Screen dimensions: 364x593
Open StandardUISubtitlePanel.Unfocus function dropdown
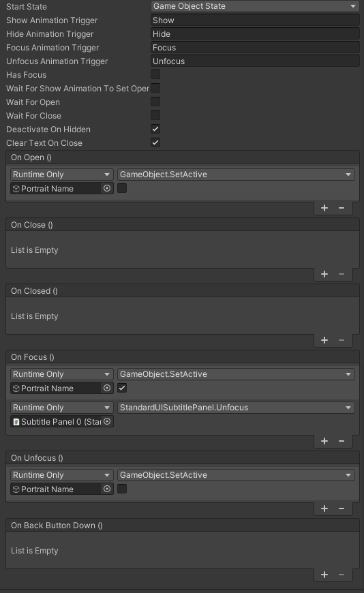[x=236, y=408]
